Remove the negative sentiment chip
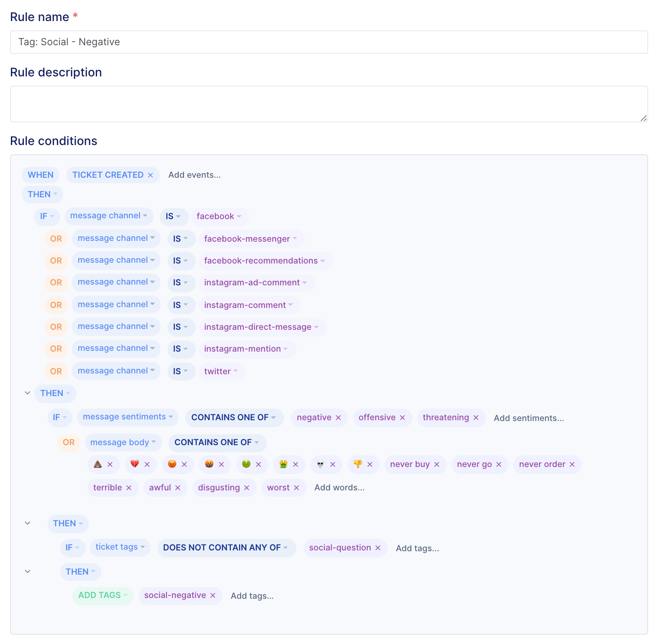The height and width of the screenshot is (644, 659). (x=338, y=418)
